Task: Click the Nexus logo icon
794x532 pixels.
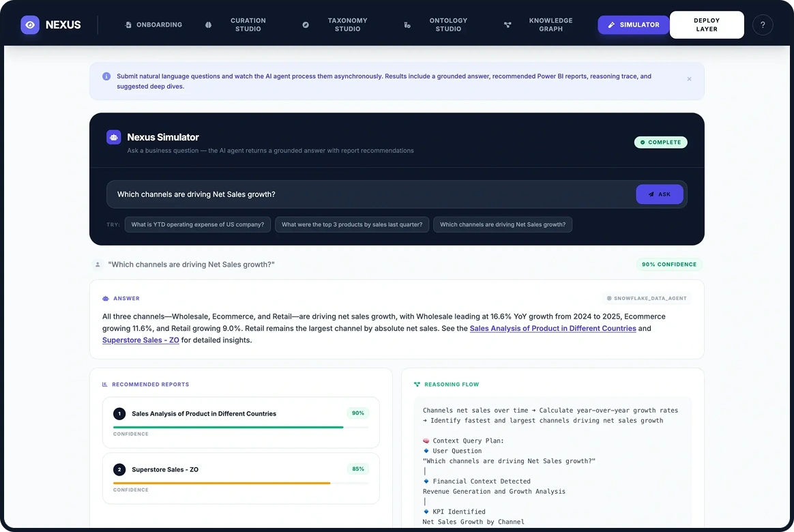Action: (29, 25)
